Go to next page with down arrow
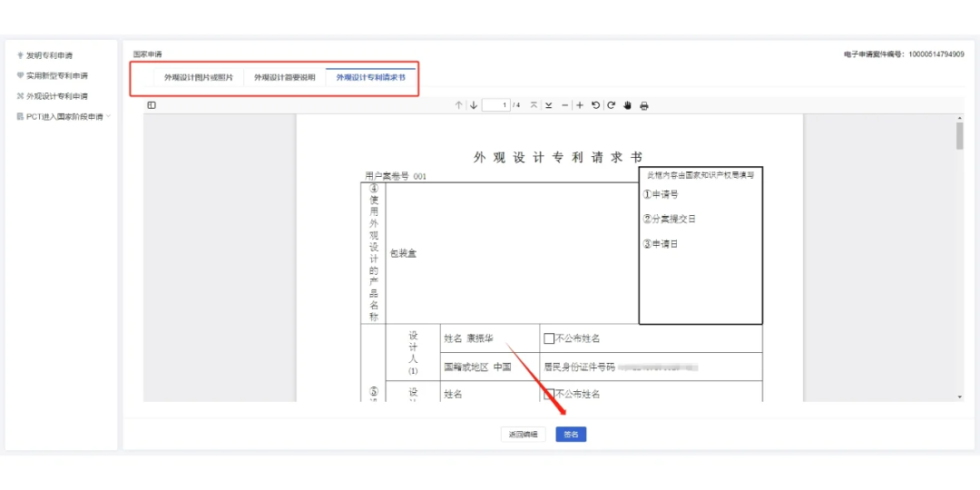The image size is (980, 490). (x=473, y=105)
